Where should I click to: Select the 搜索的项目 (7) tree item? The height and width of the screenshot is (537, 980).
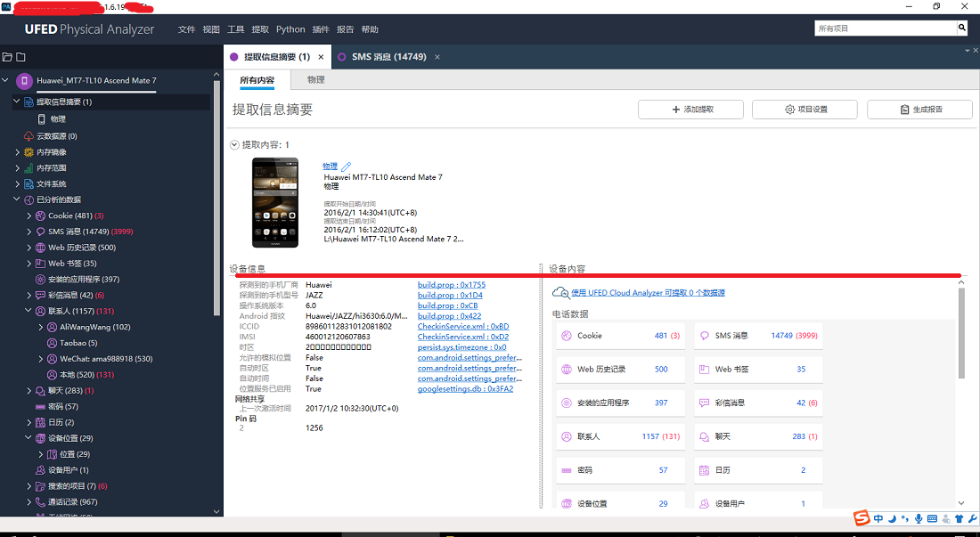click(78, 486)
